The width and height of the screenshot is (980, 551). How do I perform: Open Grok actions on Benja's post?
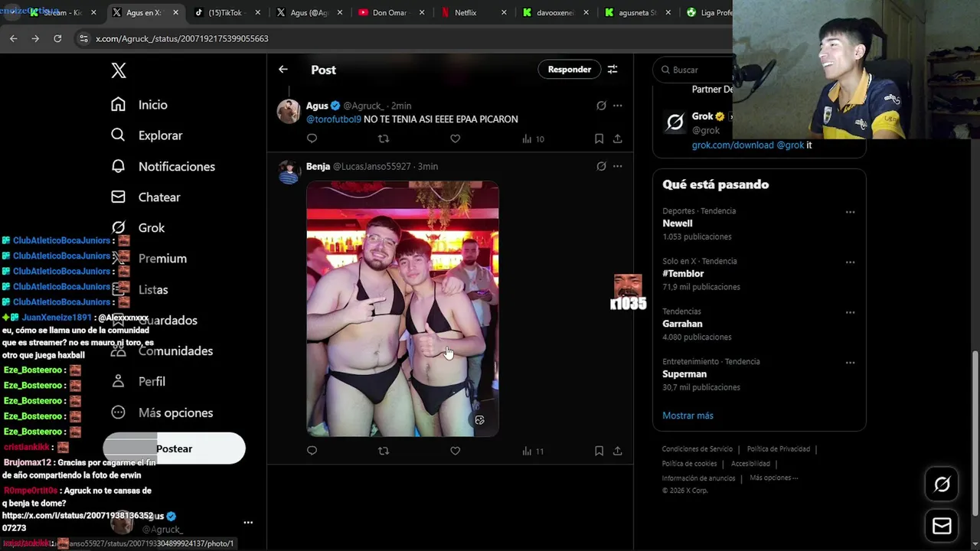pos(601,166)
